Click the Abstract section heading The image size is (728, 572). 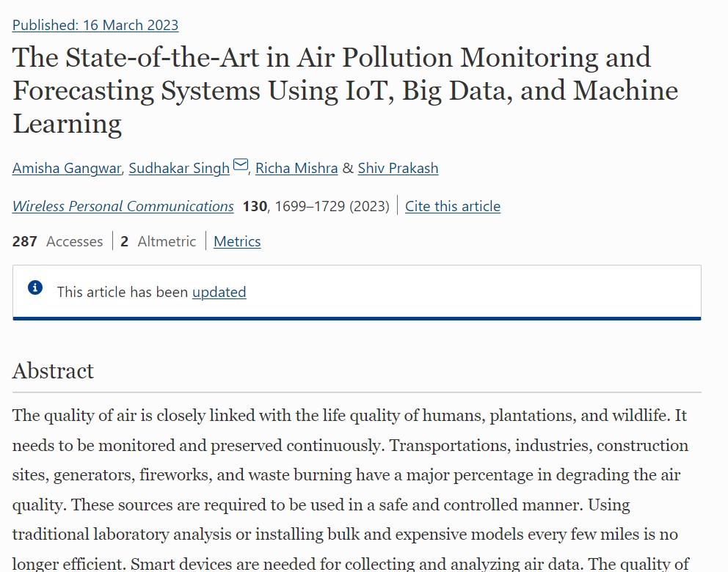point(54,371)
